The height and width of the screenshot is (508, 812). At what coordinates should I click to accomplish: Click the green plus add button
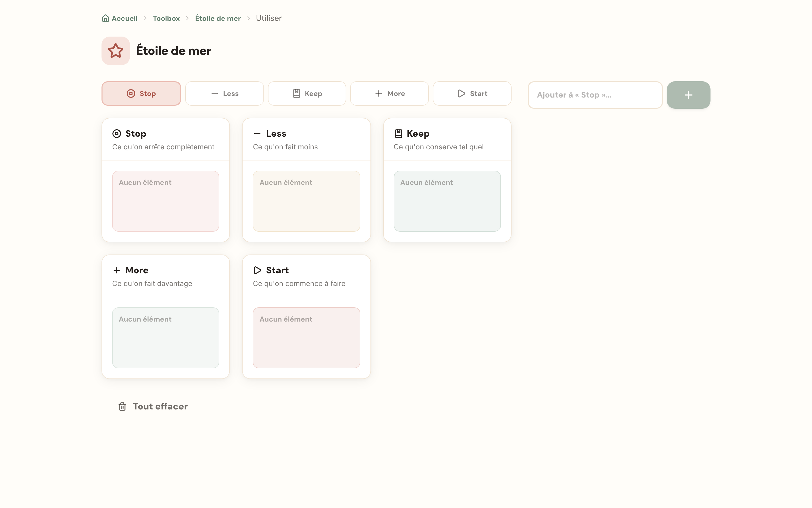click(x=688, y=95)
